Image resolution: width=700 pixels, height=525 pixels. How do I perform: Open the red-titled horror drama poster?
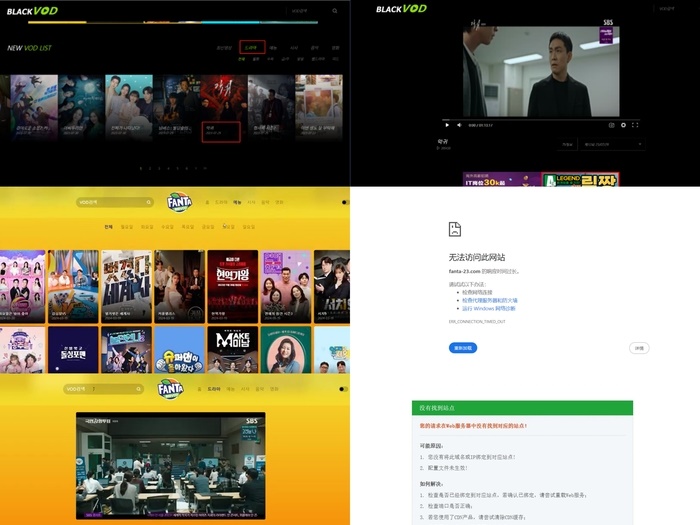point(224,107)
